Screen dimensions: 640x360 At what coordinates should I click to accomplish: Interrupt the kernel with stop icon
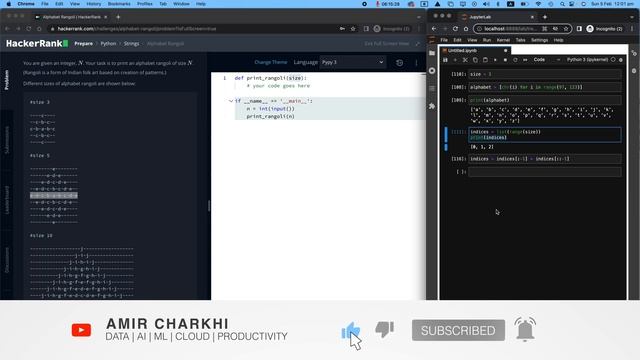(x=505, y=60)
